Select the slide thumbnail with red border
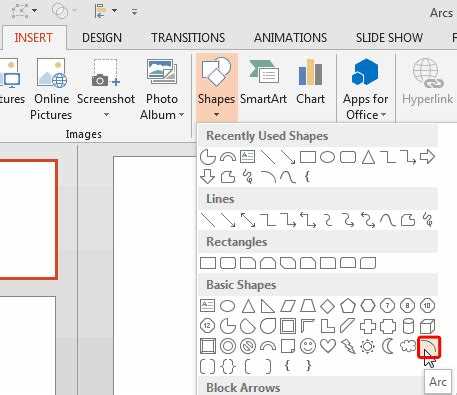The image size is (457, 395). pyautogui.click(x=29, y=219)
